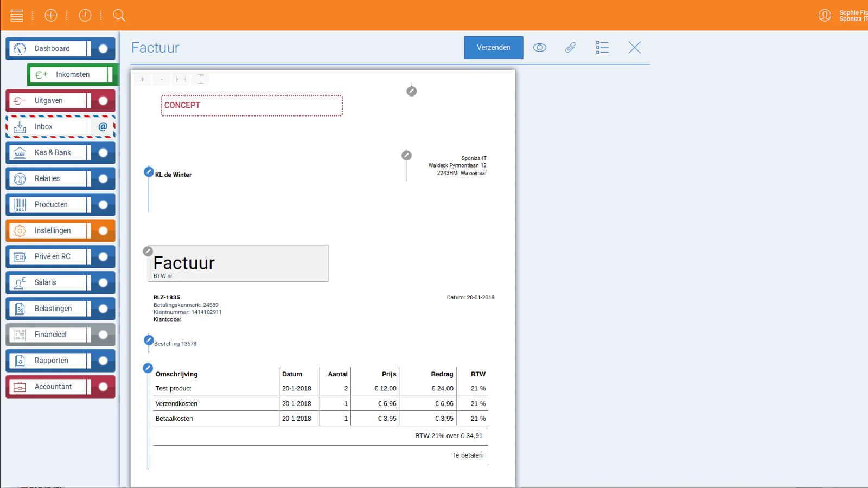
Task: Attach a file using paperclip icon
Action: (x=570, y=48)
